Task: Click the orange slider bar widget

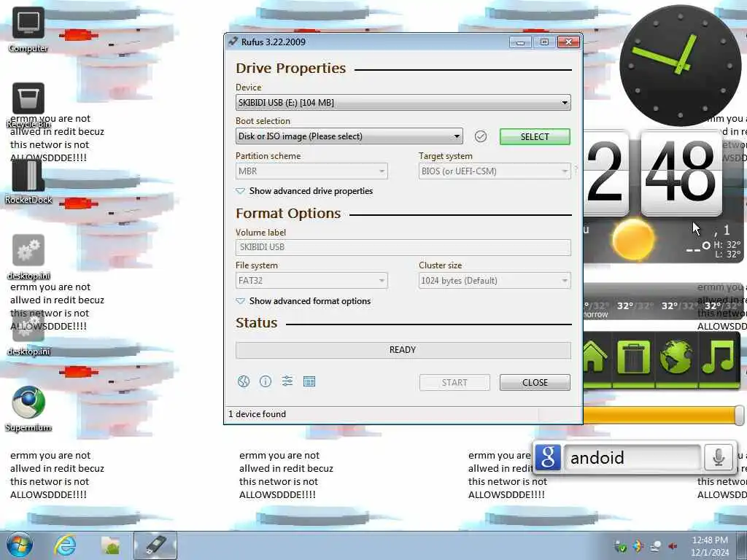Action: (663, 415)
